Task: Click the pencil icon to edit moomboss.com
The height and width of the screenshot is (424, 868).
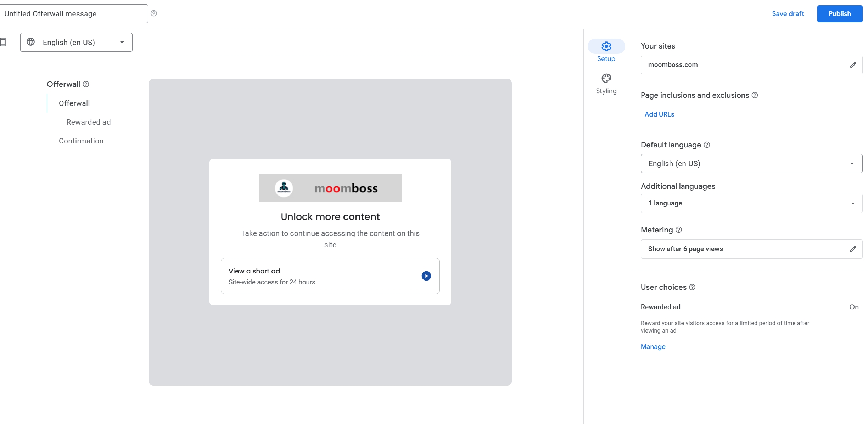Action: point(853,65)
